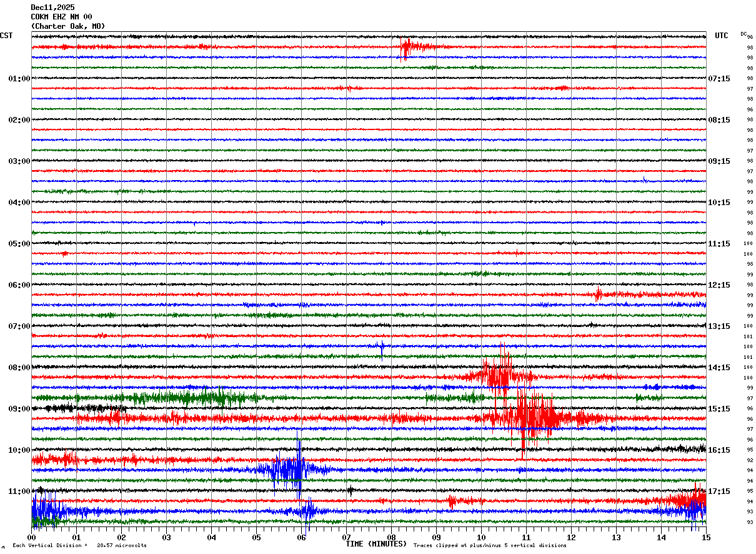The width and height of the screenshot is (756, 554).
Task: Click the date label Dec11,2025
Action: (52, 8)
